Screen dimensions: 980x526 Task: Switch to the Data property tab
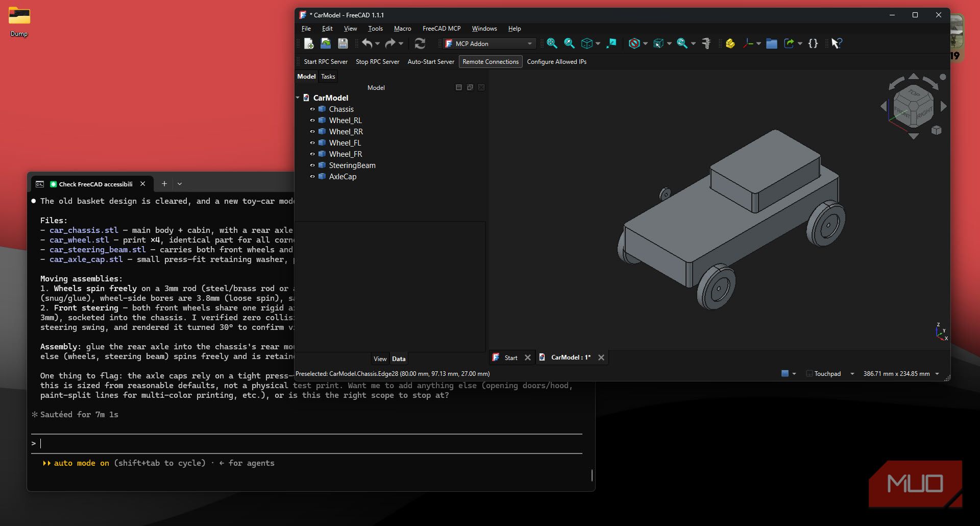click(x=399, y=359)
